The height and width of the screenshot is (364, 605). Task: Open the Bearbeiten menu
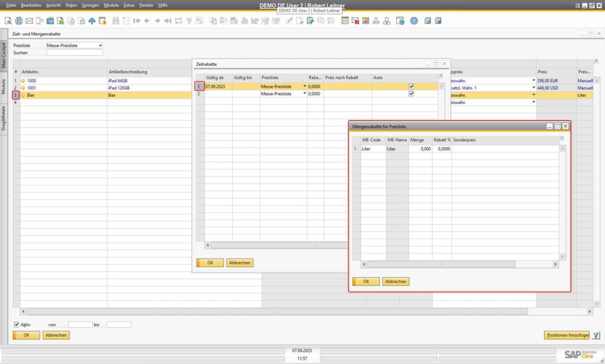(31, 5)
